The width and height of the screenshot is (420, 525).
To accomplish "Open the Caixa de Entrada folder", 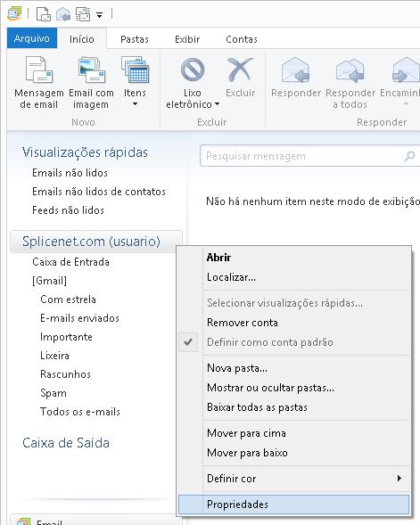I will click(70, 262).
